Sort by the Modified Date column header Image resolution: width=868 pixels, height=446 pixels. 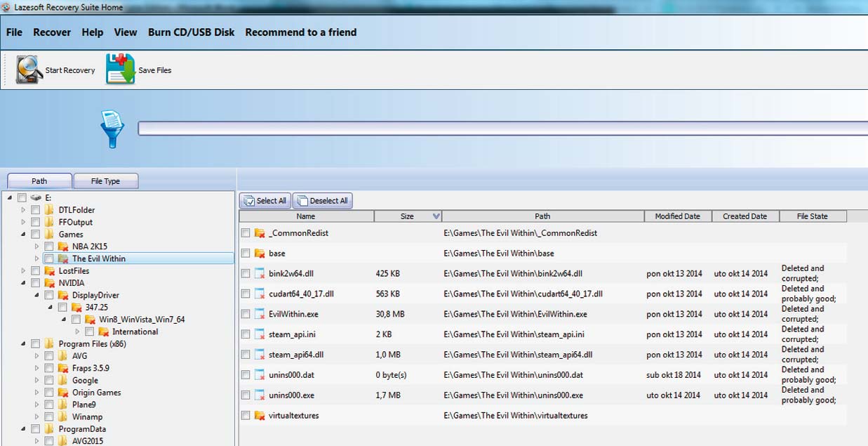tap(678, 216)
